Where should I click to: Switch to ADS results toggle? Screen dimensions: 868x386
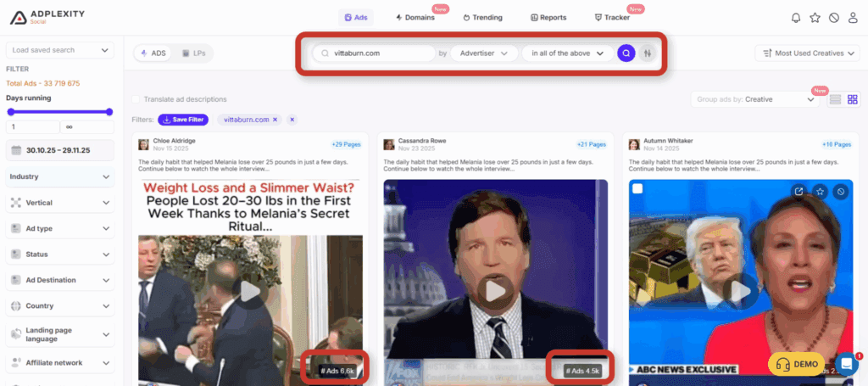(153, 53)
